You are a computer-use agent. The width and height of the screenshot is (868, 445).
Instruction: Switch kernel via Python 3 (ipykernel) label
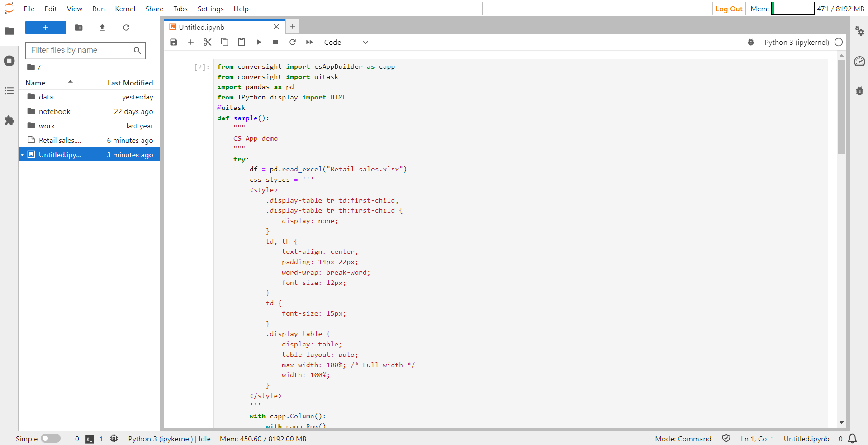797,42
